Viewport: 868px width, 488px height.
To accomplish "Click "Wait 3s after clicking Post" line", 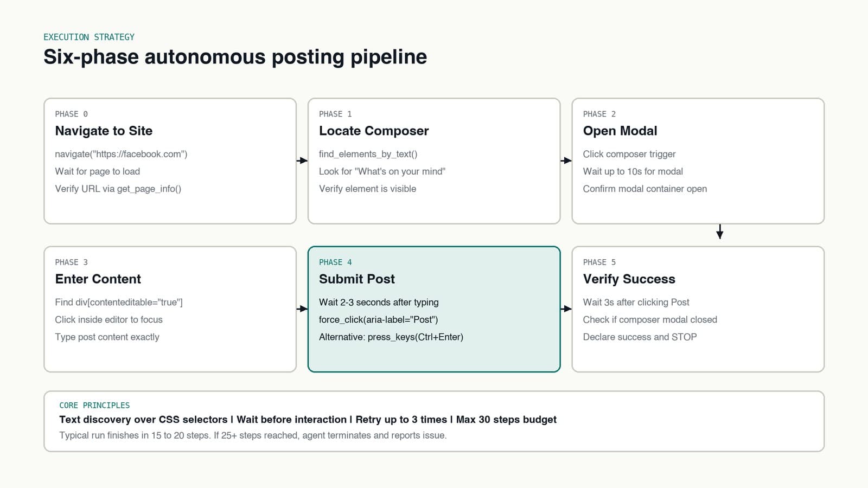I will coord(636,302).
